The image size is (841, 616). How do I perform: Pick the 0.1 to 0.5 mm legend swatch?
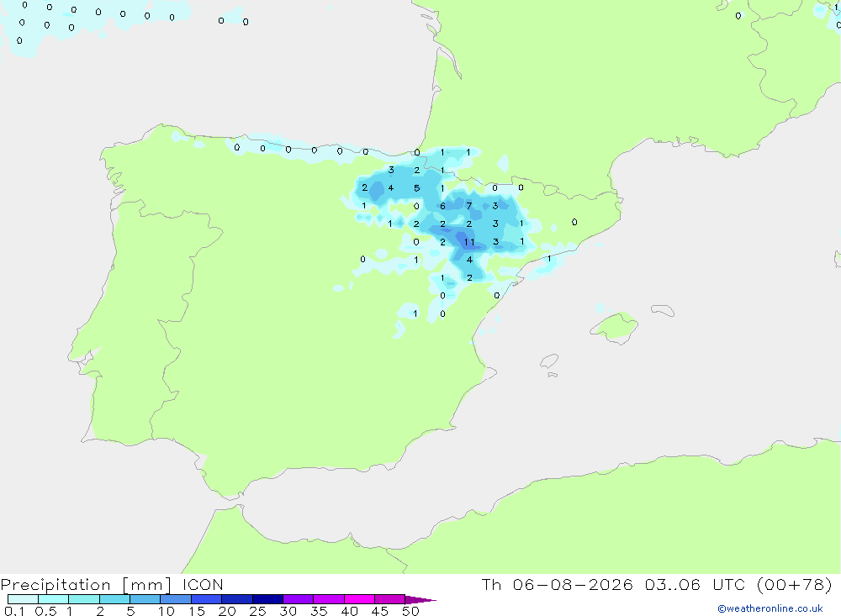click(23, 599)
